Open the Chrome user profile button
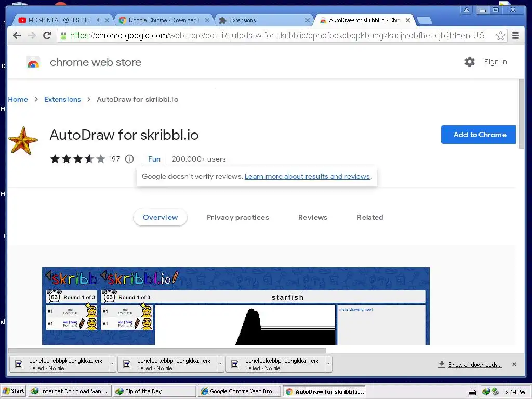Image resolution: width=532 pixels, height=399 pixels. 467,10
